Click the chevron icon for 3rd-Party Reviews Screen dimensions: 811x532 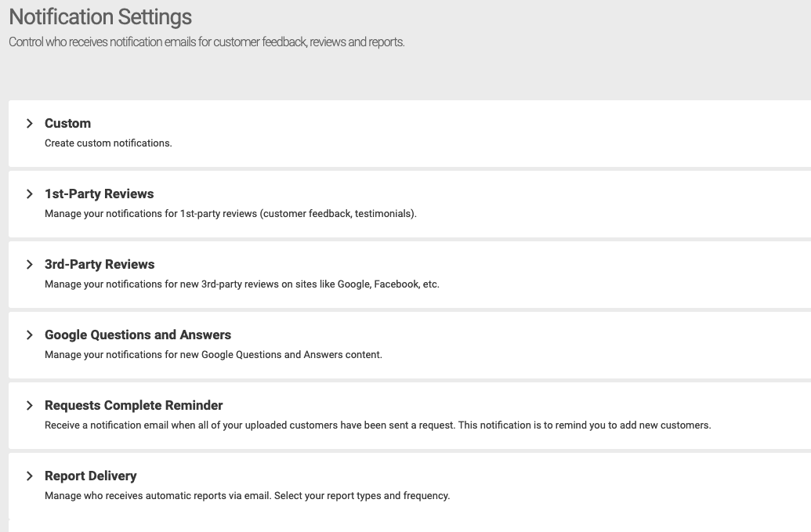[30, 264]
